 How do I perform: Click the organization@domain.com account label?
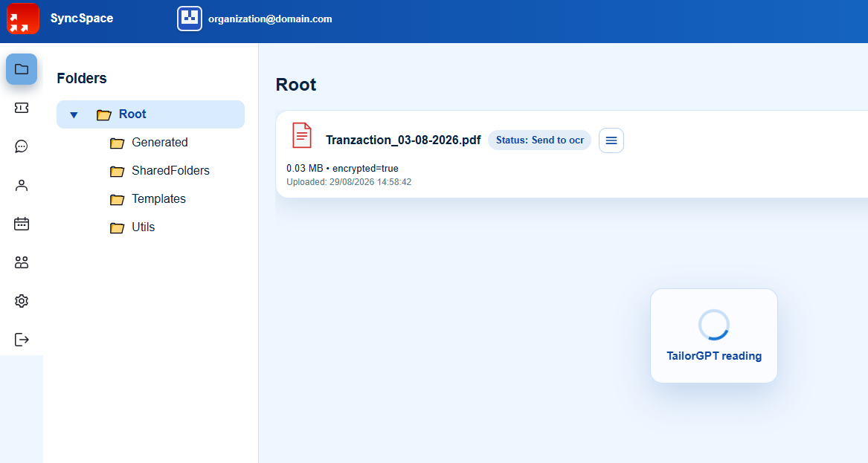pos(270,19)
